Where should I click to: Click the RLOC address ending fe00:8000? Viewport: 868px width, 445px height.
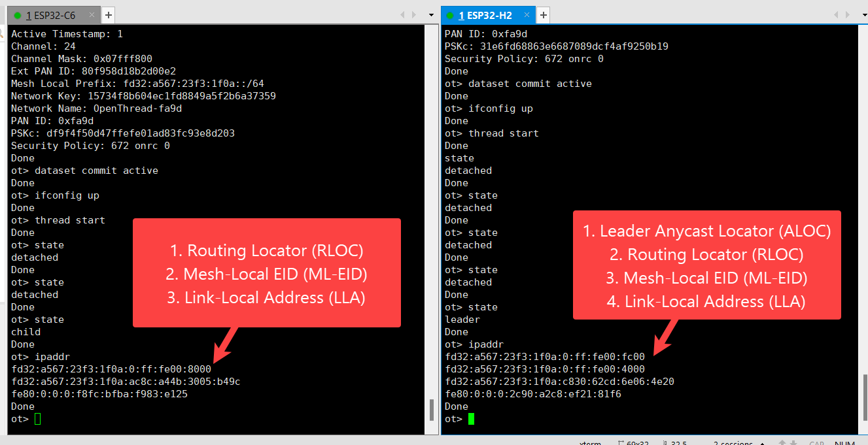[x=111, y=369]
